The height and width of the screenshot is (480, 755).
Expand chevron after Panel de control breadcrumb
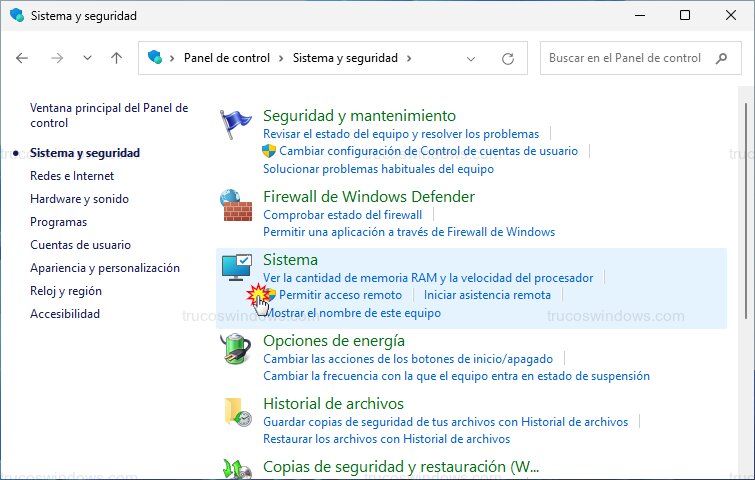281,58
